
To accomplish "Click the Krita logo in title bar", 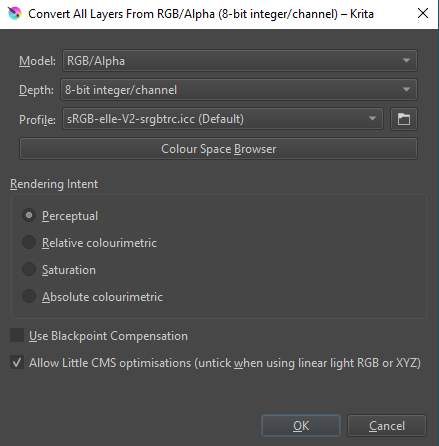I will click(14, 14).
